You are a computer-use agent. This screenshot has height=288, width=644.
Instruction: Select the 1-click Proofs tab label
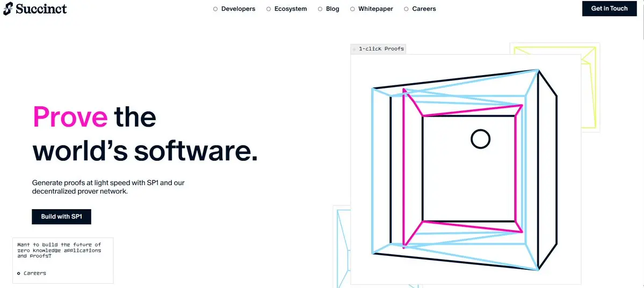click(378, 49)
